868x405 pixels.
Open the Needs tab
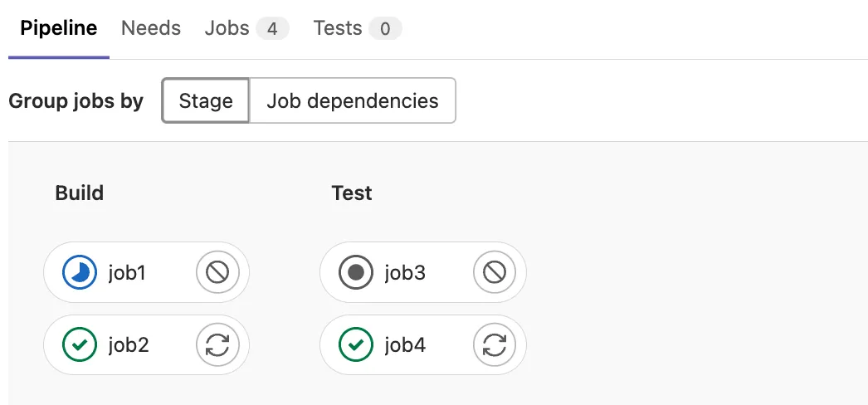151,28
